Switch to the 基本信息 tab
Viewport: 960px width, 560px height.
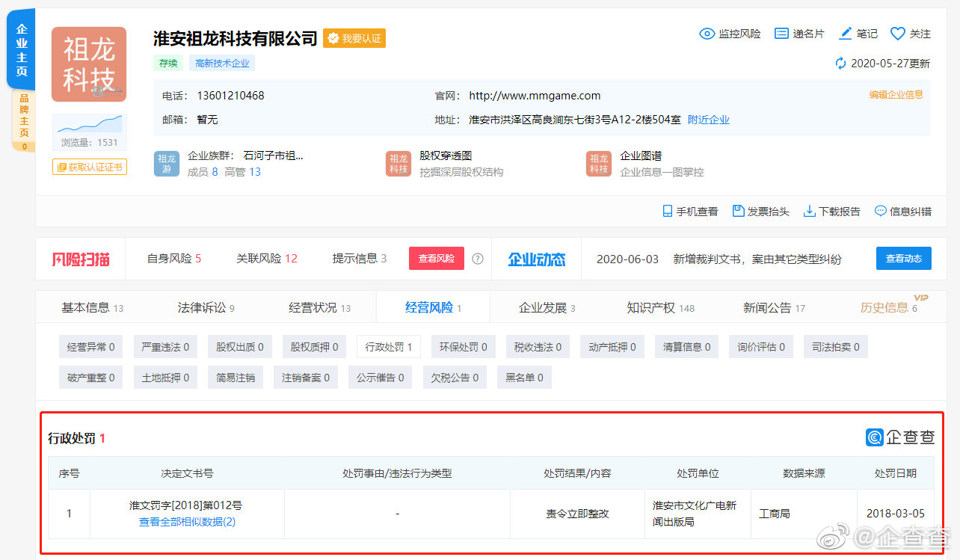[x=92, y=307]
